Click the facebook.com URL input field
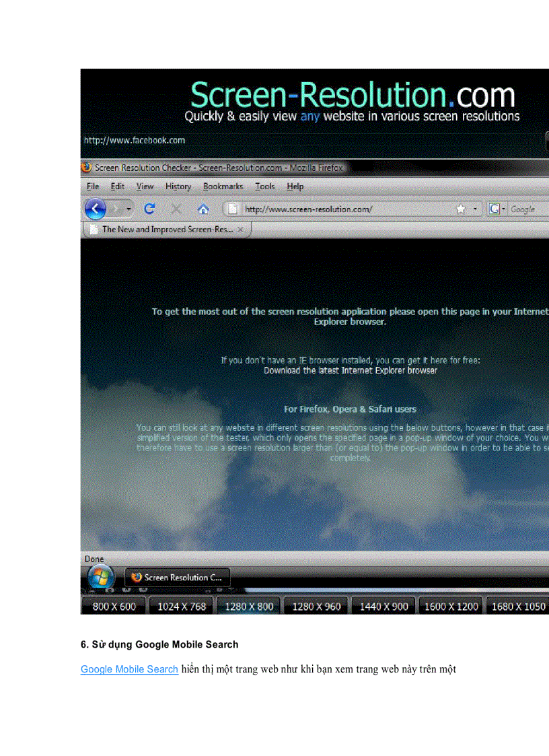Image resolution: width=549 pixels, height=756 pixels. [202, 140]
